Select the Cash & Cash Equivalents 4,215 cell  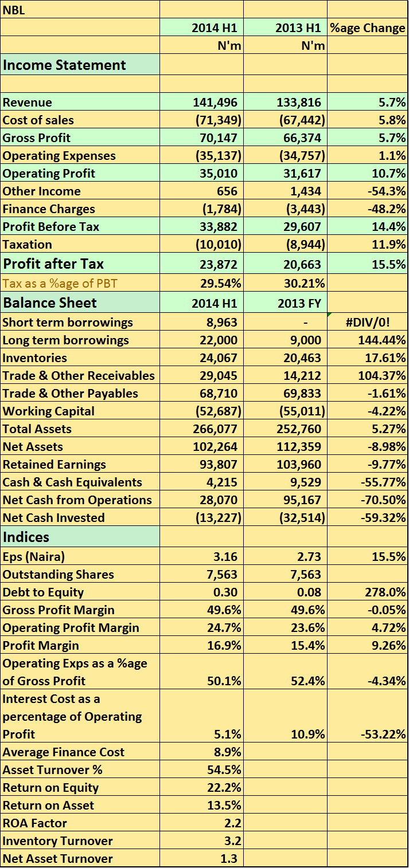[201, 482]
